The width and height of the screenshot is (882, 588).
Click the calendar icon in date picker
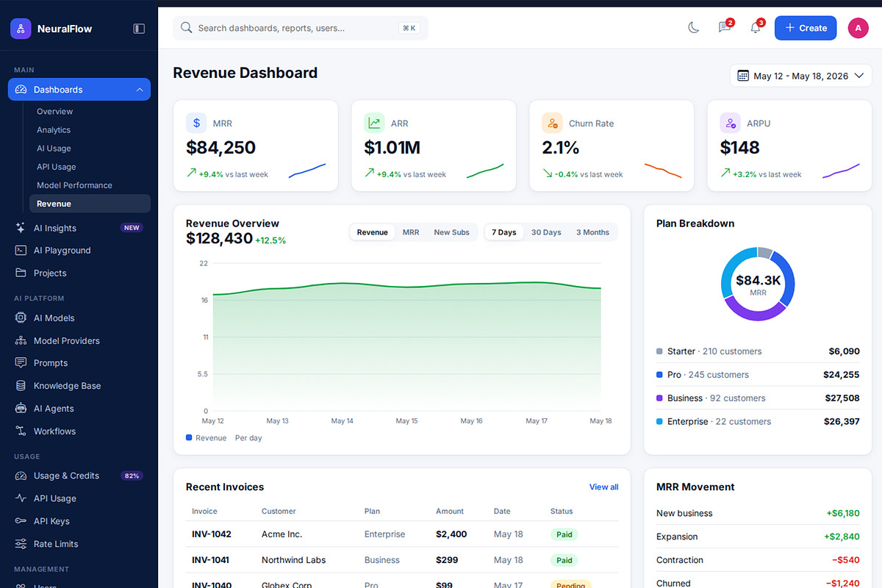(x=743, y=76)
